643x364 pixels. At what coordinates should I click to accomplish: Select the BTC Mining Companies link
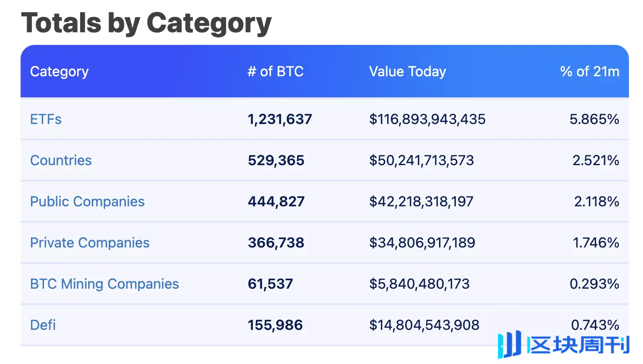point(104,284)
